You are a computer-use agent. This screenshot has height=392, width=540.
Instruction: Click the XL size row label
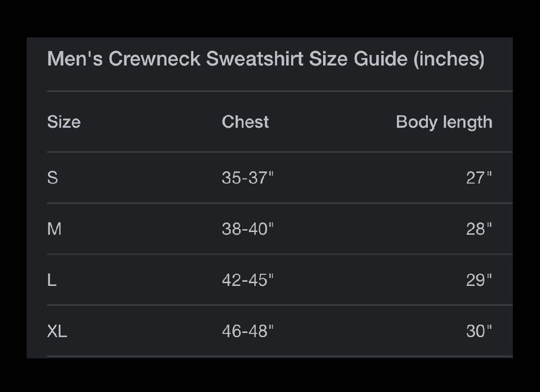(x=57, y=331)
